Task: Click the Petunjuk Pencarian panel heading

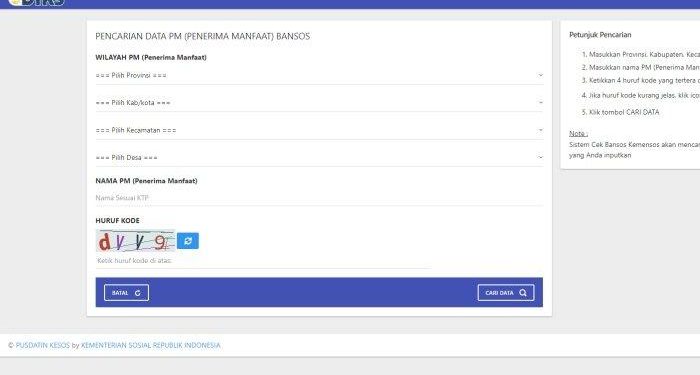Action: (600, 35)
